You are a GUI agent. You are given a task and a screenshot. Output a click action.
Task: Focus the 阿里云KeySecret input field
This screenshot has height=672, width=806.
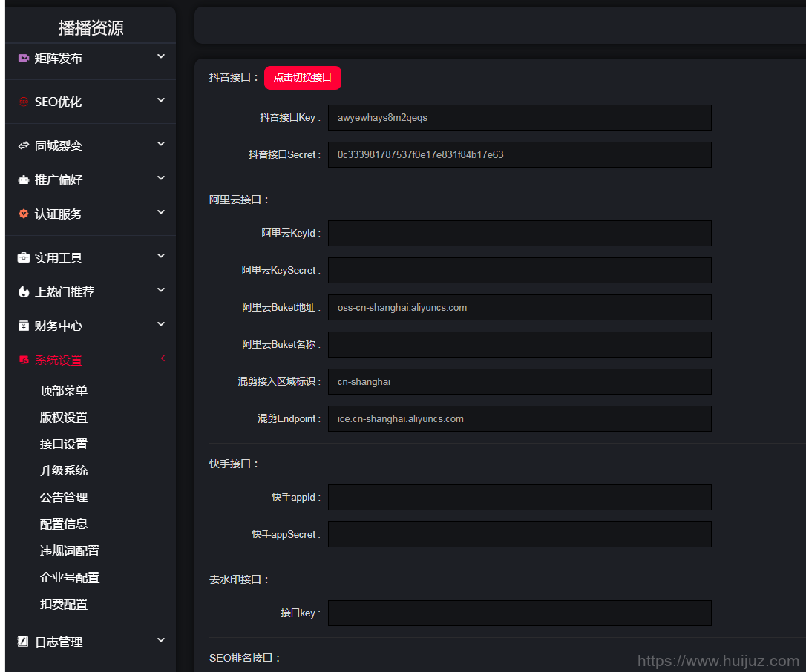click(x=520, y=270)
